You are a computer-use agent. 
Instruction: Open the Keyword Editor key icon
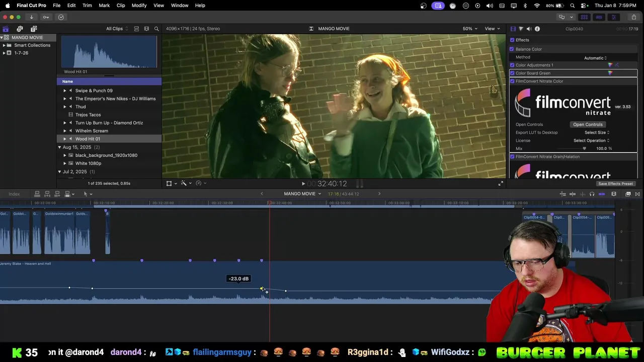pos(46,17)
